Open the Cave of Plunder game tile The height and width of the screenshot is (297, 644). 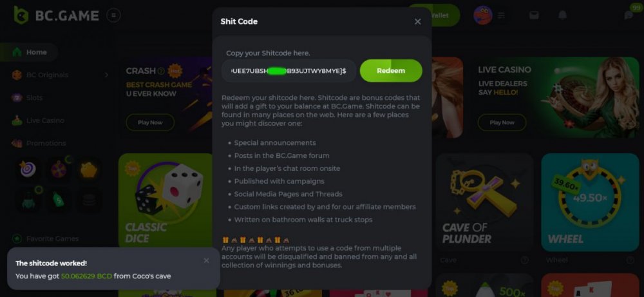484,202
